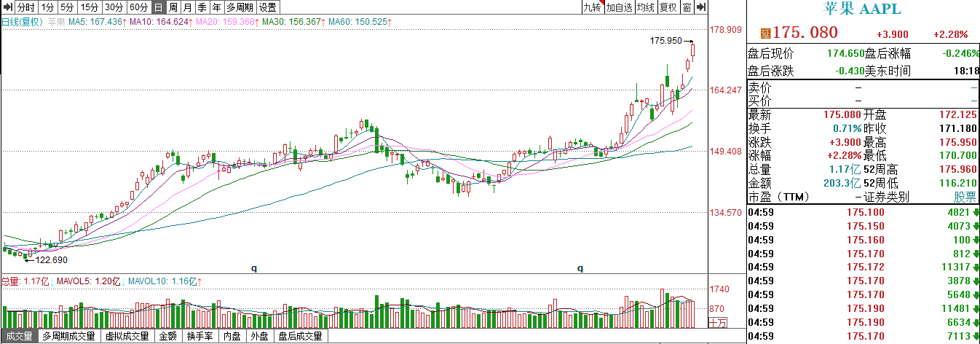Toggle the 九转 indicator
Image resolution: width=980 pixels, height=344 pixels.
click(x=592, y=7)
